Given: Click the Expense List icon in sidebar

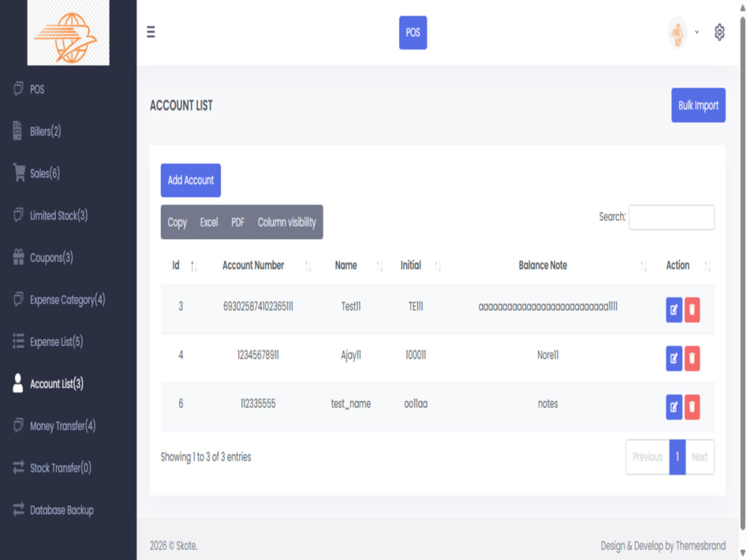Looking at the screenshot, I should (x=18, y=341).
